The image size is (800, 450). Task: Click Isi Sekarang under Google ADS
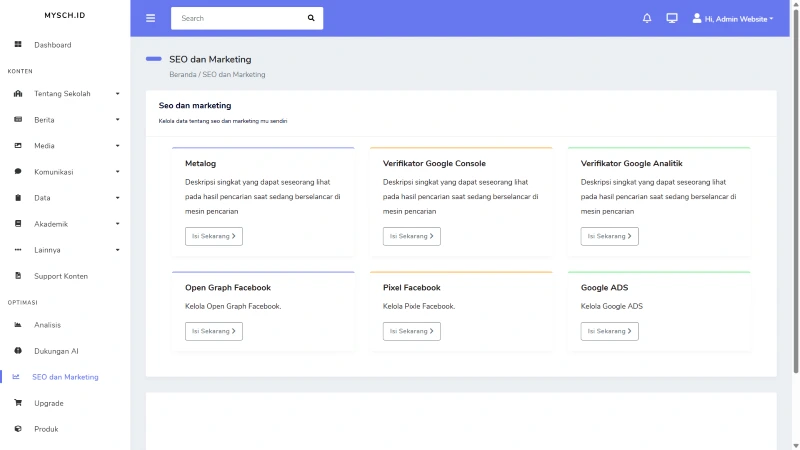pos(609,331)
